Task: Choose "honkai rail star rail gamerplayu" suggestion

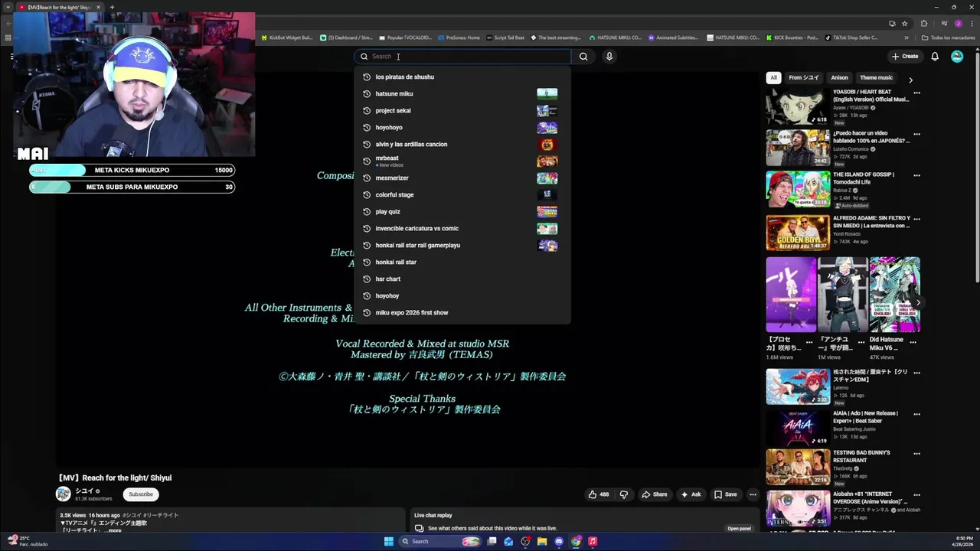Action: click(462, 245)
